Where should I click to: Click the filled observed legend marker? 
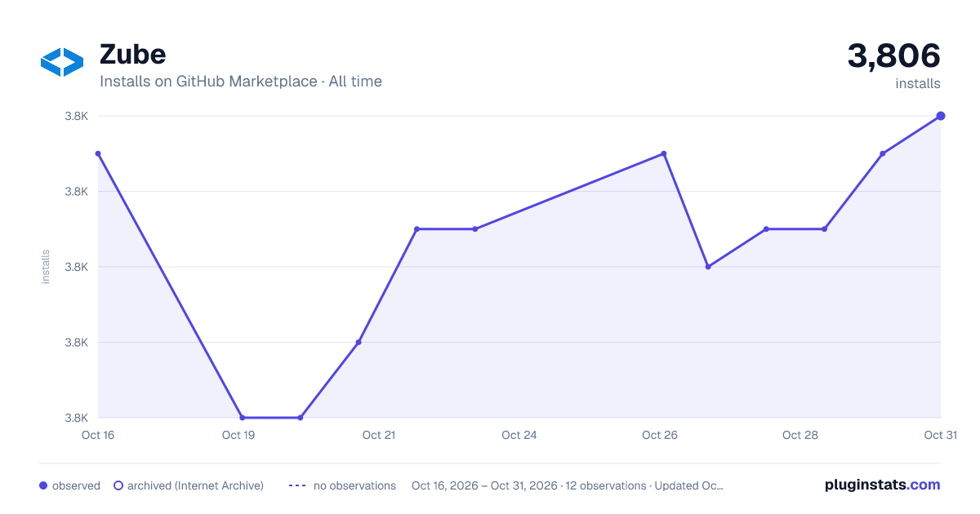(x=43, y=485)
